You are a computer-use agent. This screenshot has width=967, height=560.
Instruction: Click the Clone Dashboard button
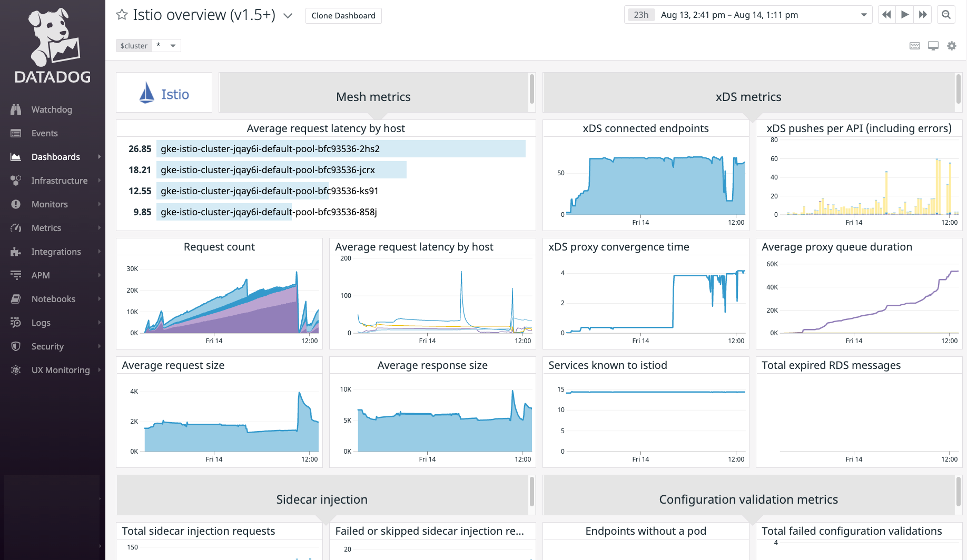tap(343, 15)
